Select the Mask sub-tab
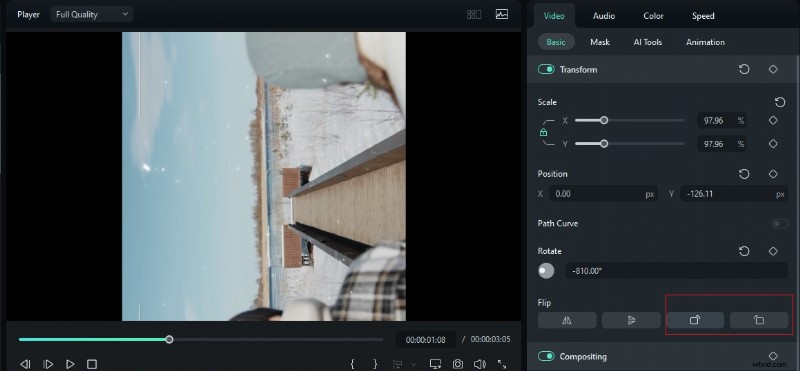 [x=600, y=42]
